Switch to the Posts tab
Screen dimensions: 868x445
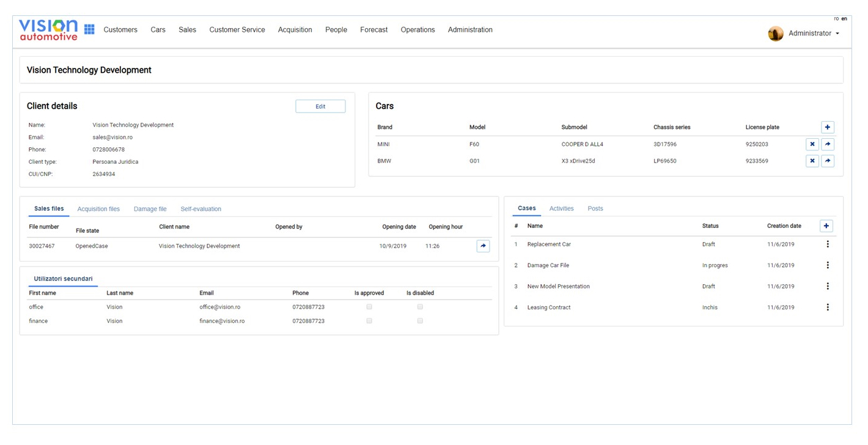(595, 208)
